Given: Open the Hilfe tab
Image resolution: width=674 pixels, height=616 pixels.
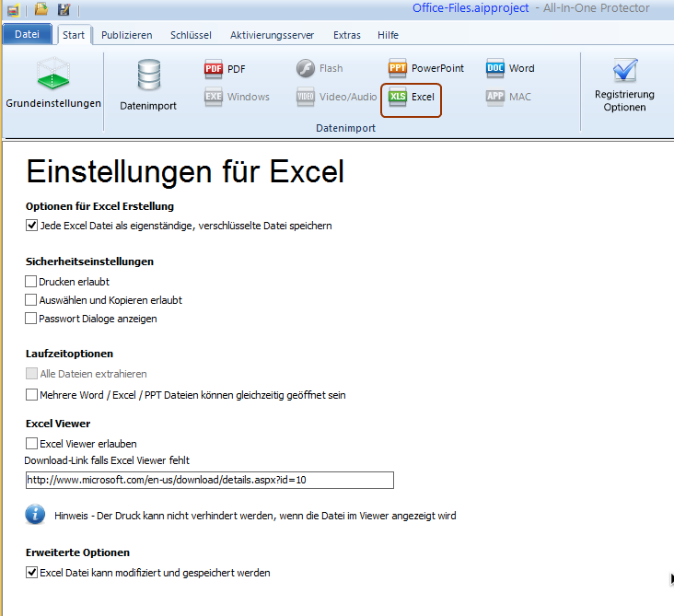Looking at the screenshot, I should 388,35.
